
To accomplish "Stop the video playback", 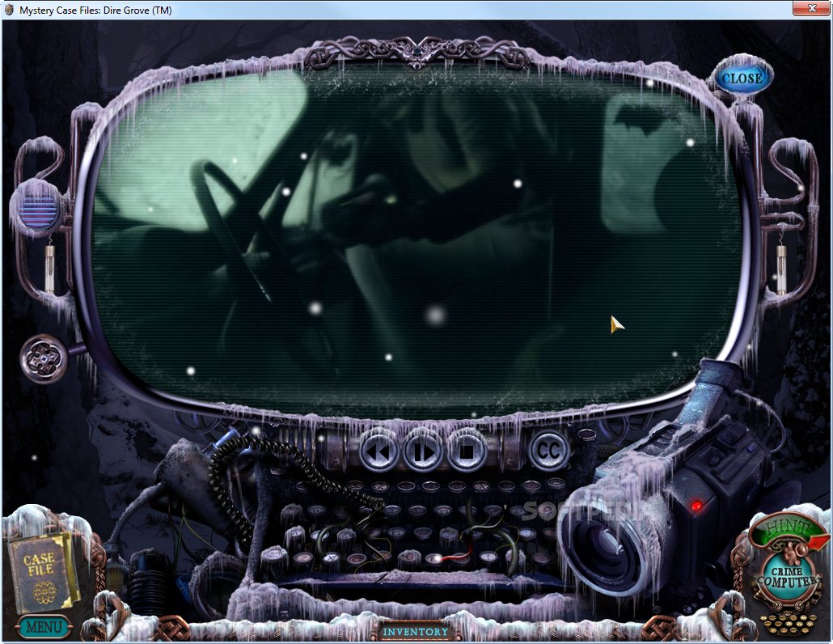I will click(467, 451).
